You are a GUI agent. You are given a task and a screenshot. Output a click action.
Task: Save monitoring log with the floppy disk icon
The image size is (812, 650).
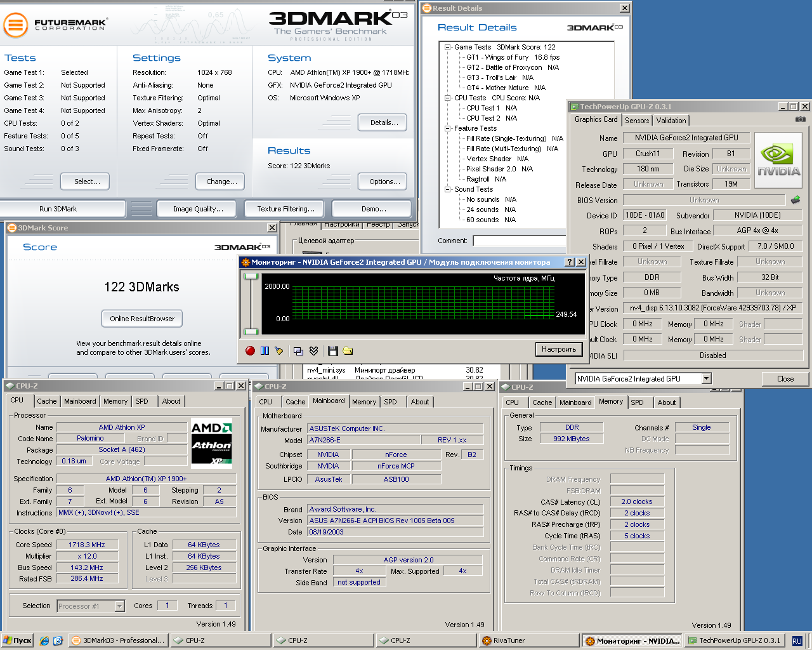pos(332,350)
